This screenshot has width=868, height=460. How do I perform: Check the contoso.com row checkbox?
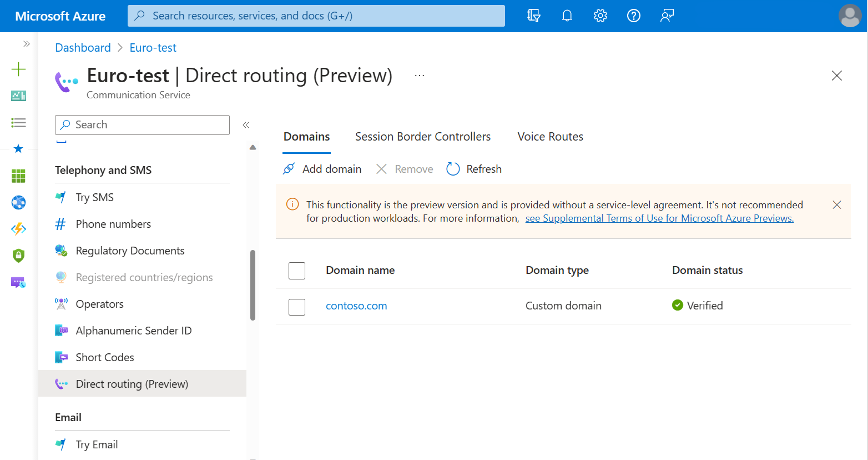[297, 307]
